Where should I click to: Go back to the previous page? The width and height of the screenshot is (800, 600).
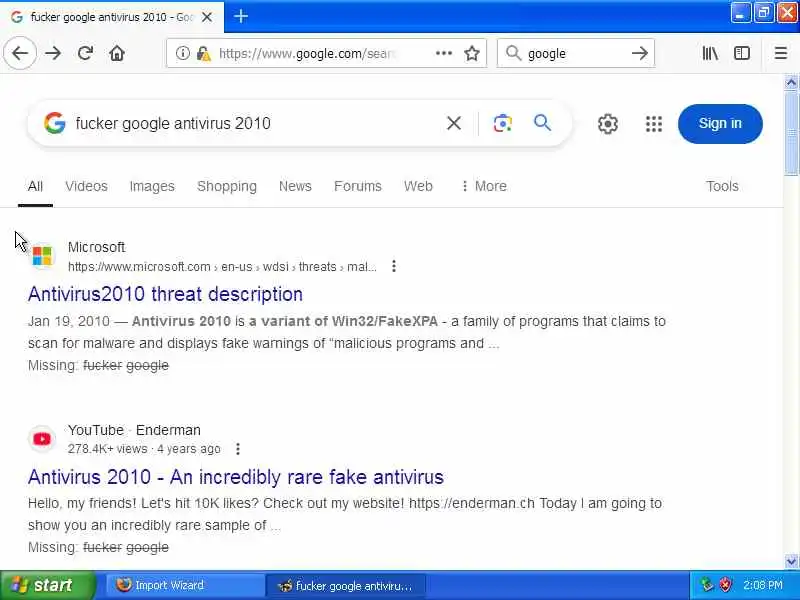[x=20, y=53]
